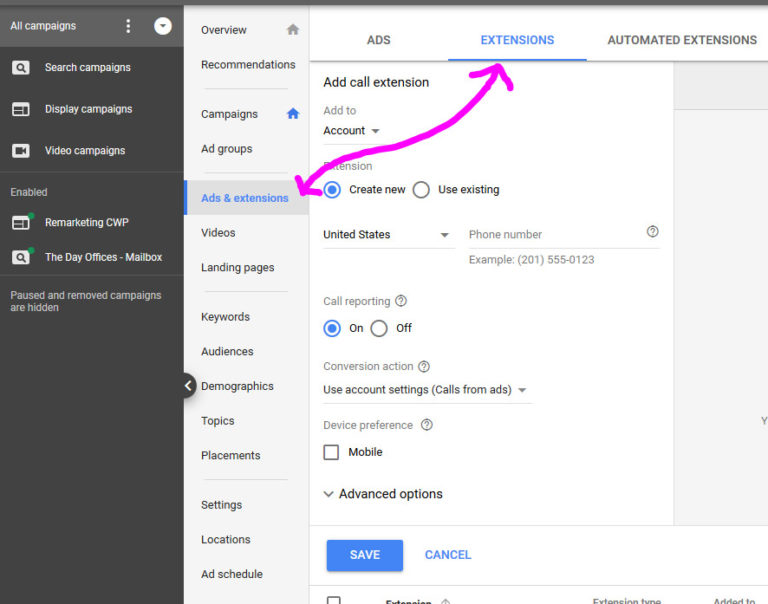Click The Day Offices - Mailbox search icon

pyautogui.click(x=22, y=257)
